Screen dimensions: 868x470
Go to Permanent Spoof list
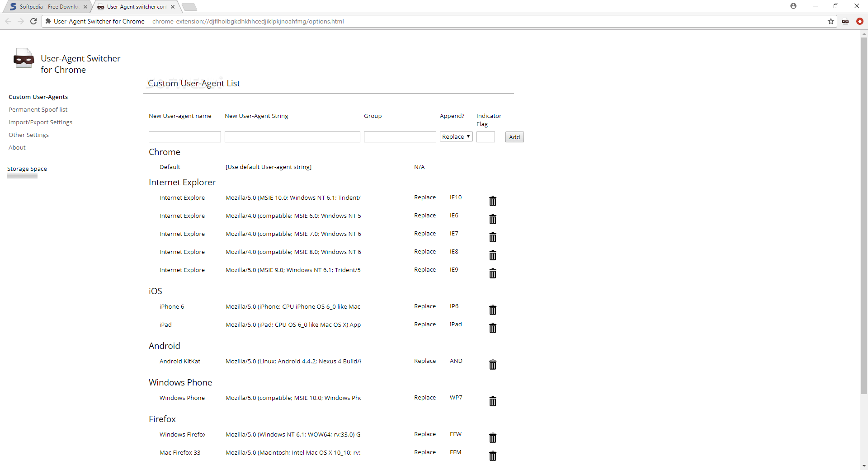pos(38,109)
